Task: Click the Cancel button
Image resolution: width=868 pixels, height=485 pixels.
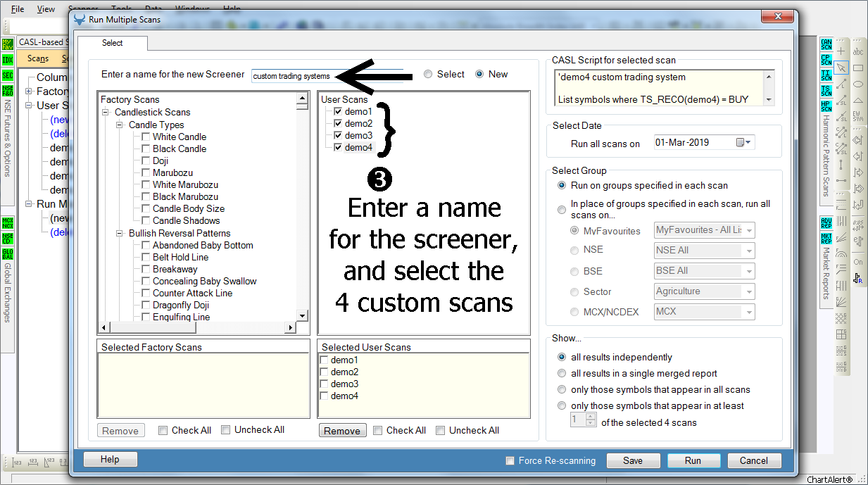Action: (753, 460)
